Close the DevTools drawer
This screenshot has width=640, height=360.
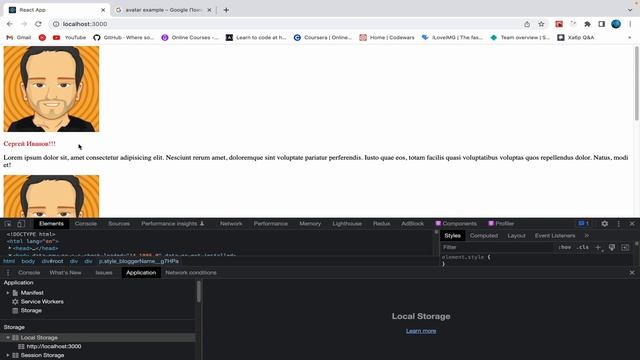[x=632, y=273]
